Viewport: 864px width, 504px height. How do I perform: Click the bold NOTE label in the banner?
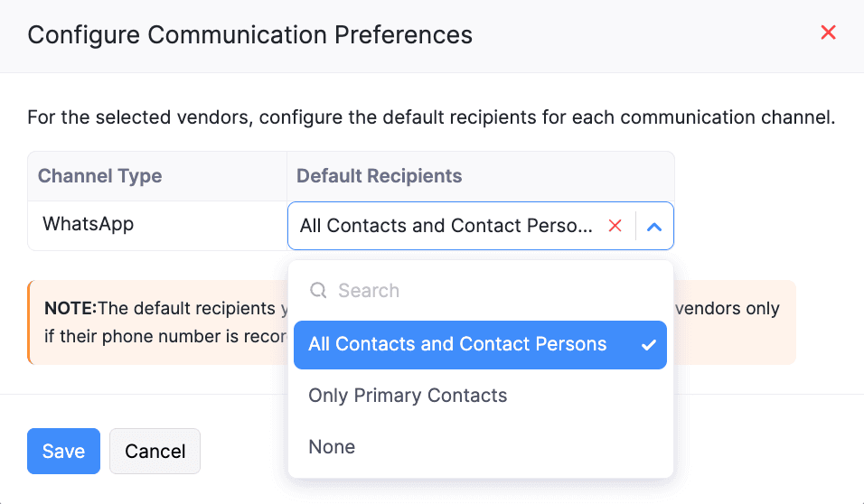pyautogui.click(x=70, y=308)
